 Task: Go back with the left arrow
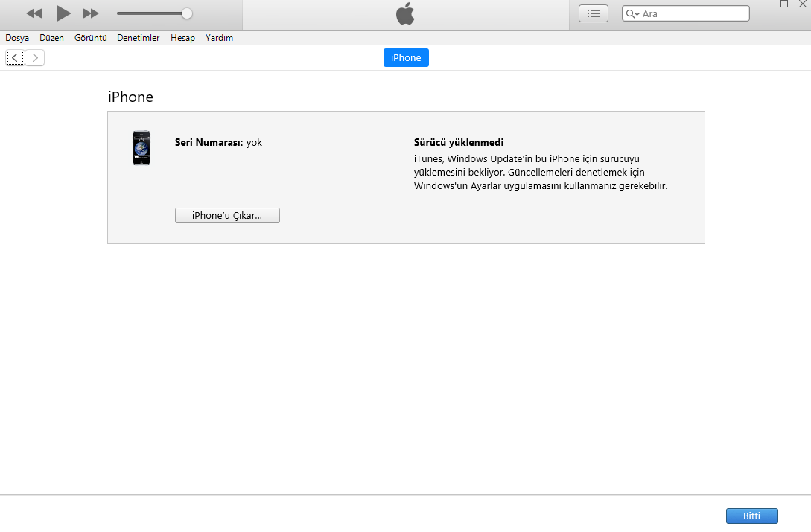coord(15,57)
